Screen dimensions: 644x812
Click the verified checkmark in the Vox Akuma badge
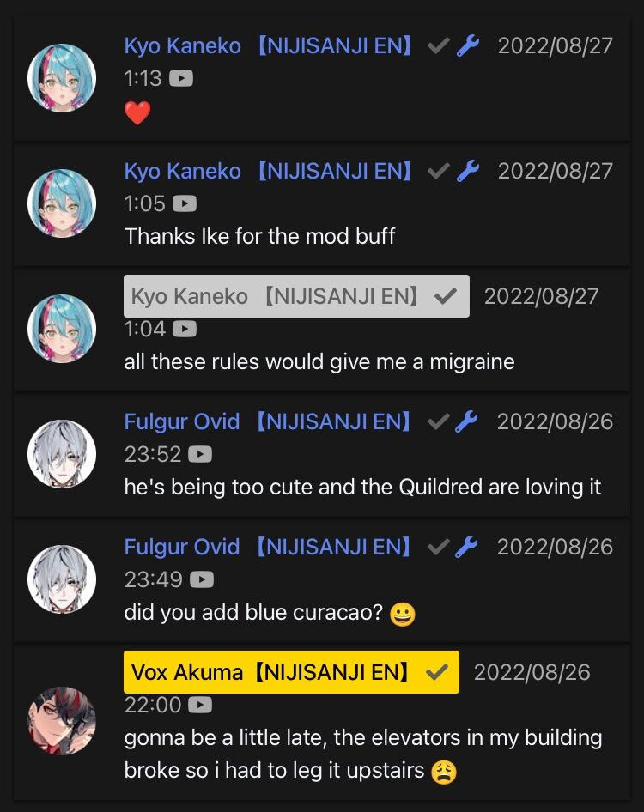tap(437, 672)
